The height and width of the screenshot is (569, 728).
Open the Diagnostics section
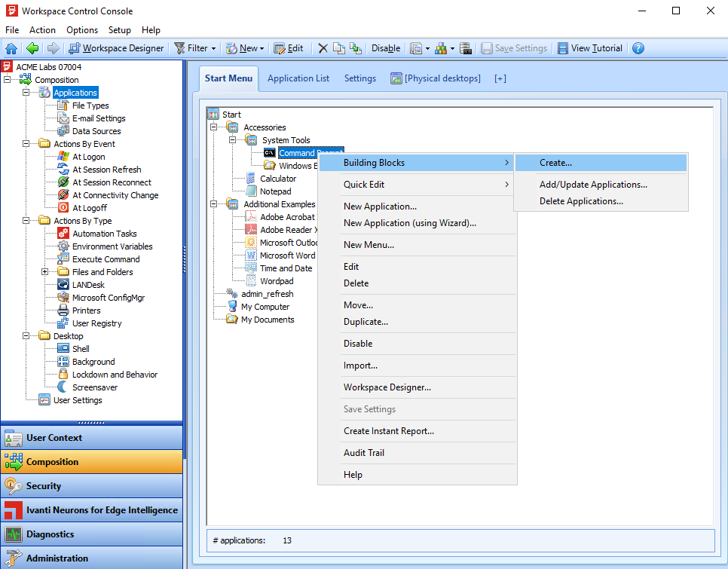coord(92,534)
